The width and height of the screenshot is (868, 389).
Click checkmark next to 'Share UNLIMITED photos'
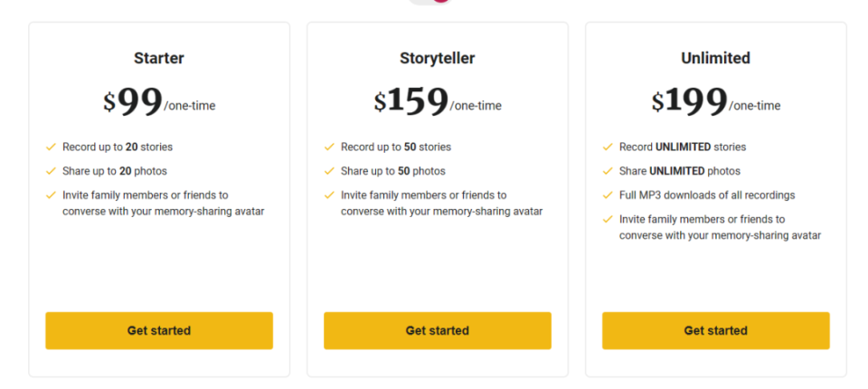[x=608, y=171]
